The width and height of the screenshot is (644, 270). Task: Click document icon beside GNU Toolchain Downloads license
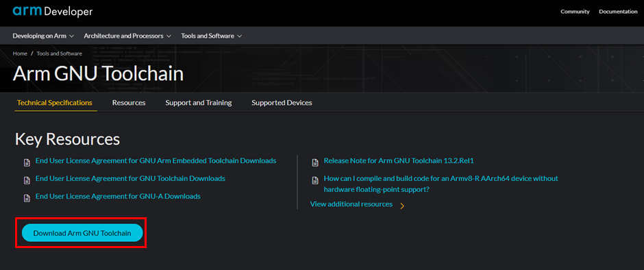[27, 180]
